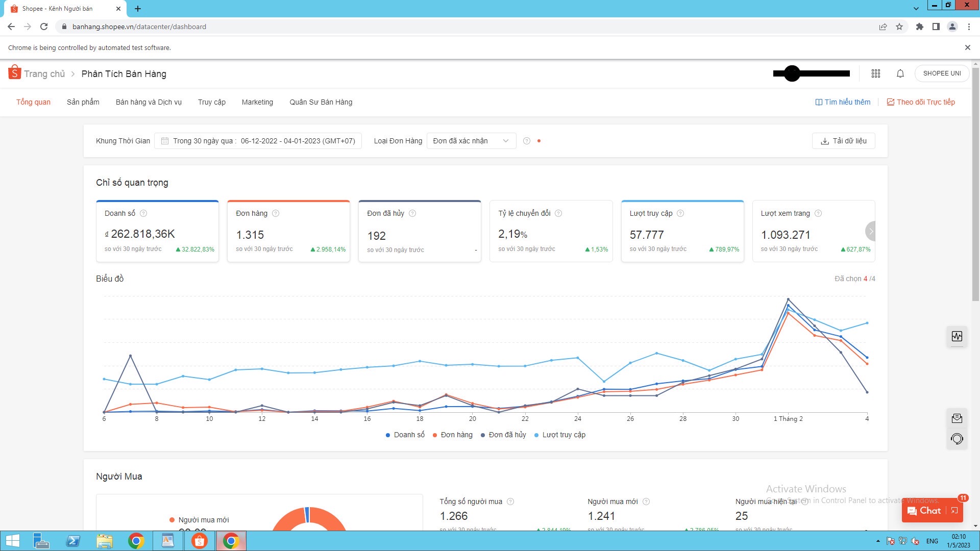
Task: Open the headset support icon on right
Action: 957,439
